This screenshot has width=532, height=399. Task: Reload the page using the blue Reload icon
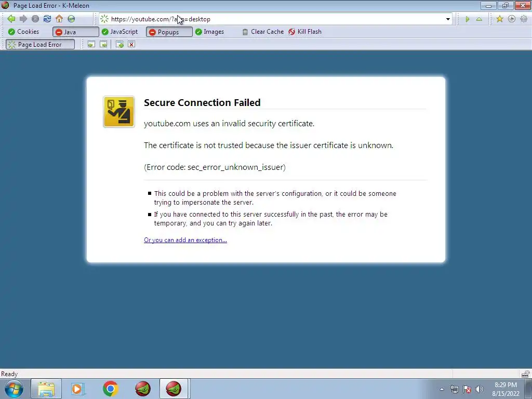[47, 19]
